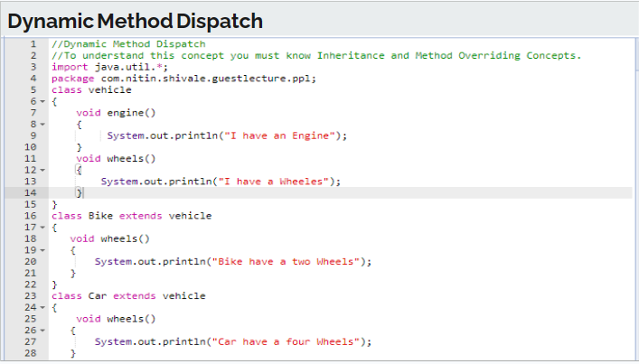Click 'class Bike extends vehicle' on line 16
The image size is (639, 364).
pos(132,216)
